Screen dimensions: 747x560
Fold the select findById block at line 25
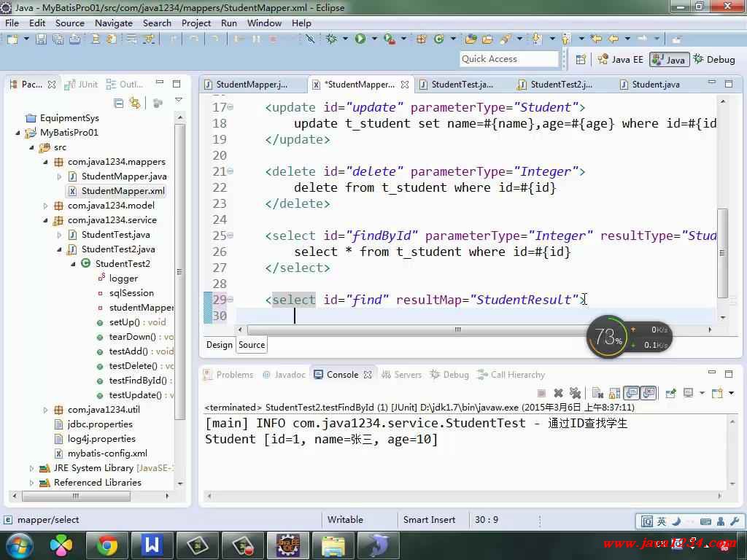tap(231, 236)
